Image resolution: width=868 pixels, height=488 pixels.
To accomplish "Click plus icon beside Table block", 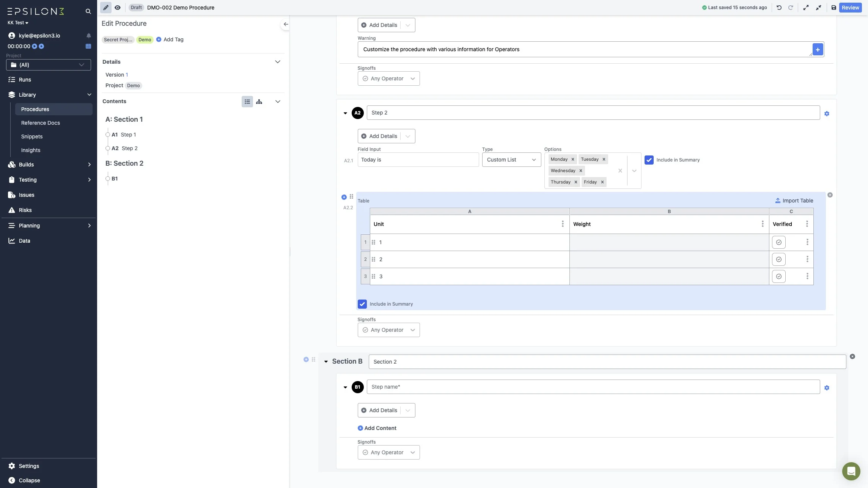I will [x=344, y=197].
